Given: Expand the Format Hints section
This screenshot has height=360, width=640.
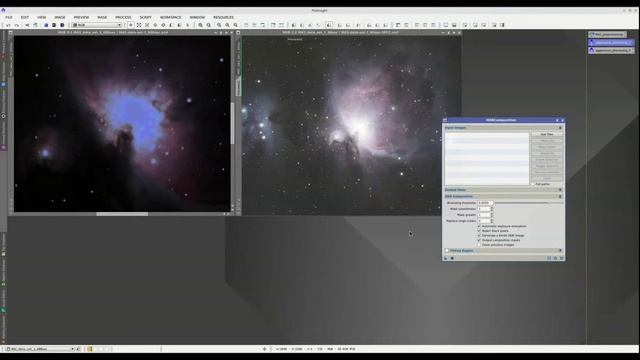Looking at the screenshot, I should click(560, 190).
